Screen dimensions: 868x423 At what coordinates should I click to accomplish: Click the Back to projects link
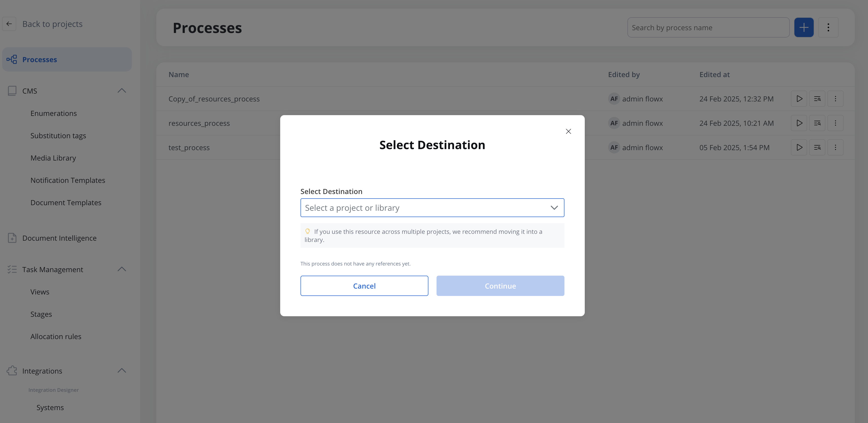click(52, 24)
